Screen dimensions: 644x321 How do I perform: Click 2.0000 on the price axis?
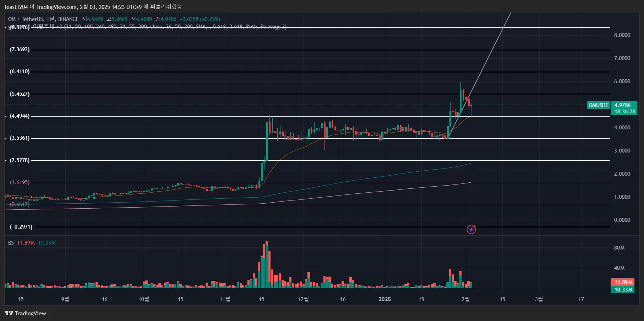(x=622, y=174)
